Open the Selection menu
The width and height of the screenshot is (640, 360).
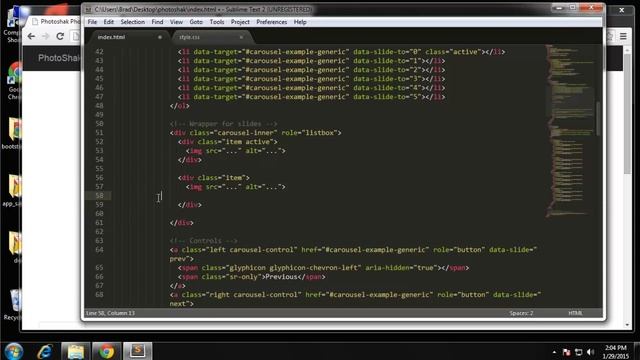(x=133, y=22)
